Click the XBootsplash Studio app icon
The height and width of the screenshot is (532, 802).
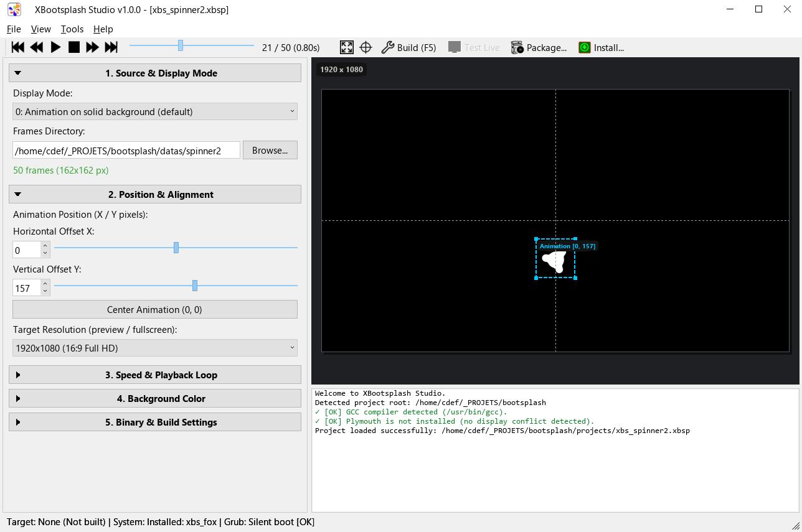tap(14, 9)
